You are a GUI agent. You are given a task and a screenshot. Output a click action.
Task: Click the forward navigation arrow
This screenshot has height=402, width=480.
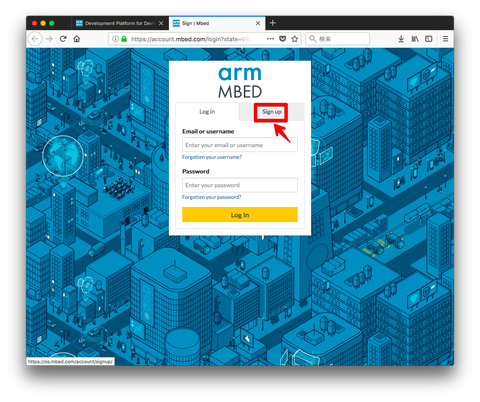tap(49, 39)
